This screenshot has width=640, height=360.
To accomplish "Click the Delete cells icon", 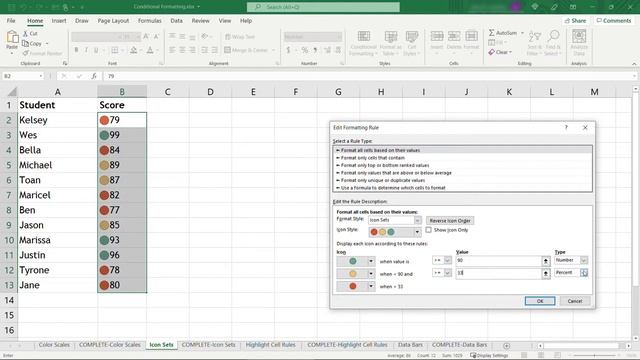I will coord(454,36).
